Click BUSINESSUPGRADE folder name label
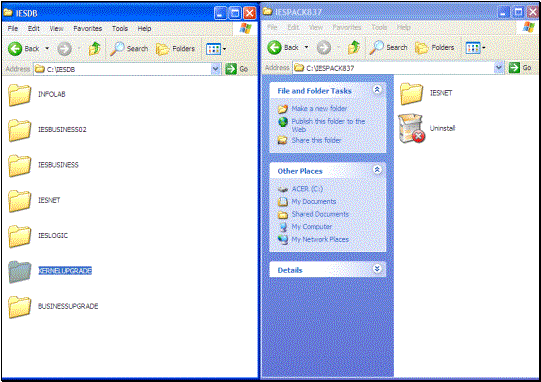This screenshot has width=541, height=382. (68, 306)
